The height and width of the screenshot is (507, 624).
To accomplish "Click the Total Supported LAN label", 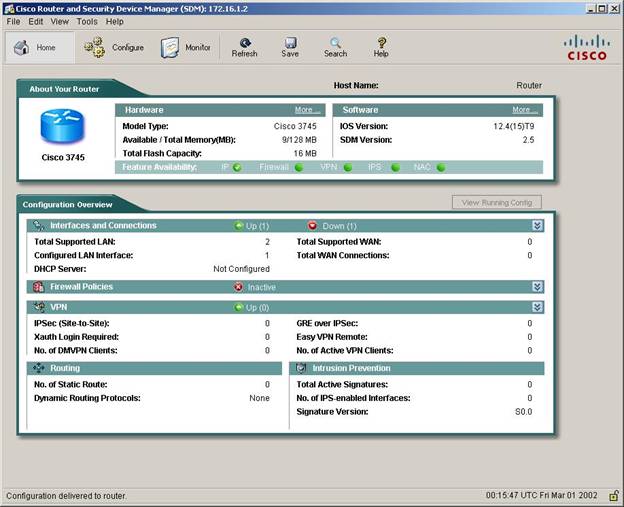I will point(75,242).
